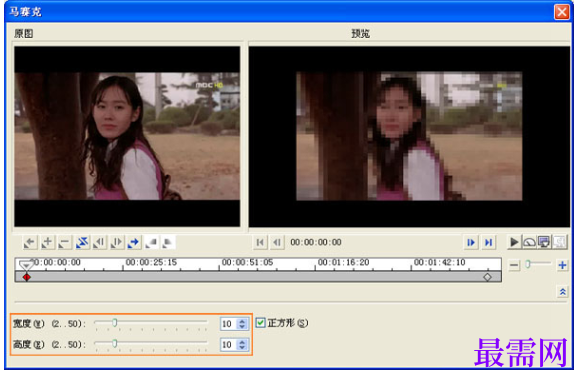Screen dimensions: 586x384
Task: Close the 马赛克 dialog
Action: (562, 12)
